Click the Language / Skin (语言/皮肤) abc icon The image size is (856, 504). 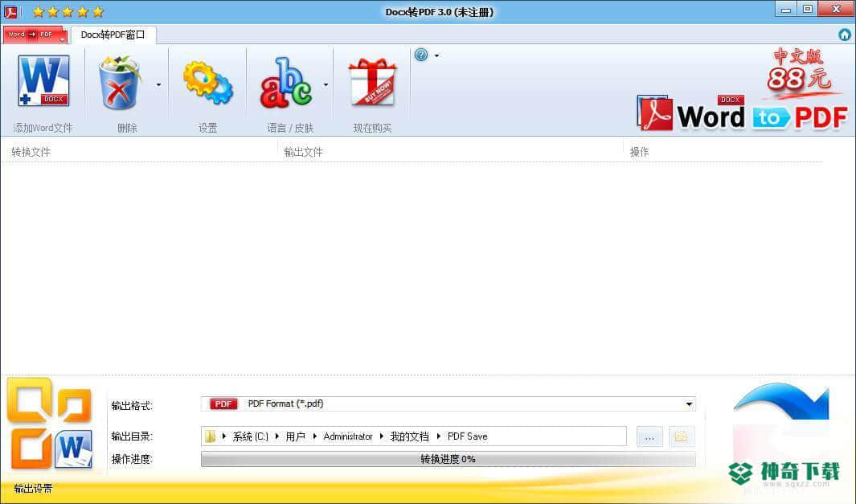point(286,83)
